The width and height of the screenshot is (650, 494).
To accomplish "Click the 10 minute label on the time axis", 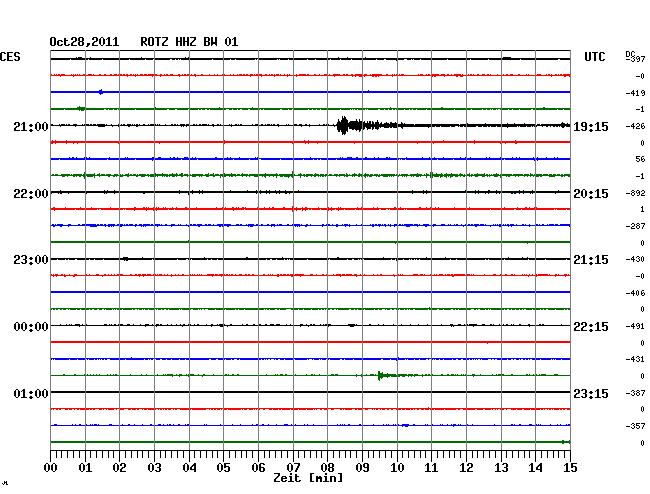I will tap(397, 468).
